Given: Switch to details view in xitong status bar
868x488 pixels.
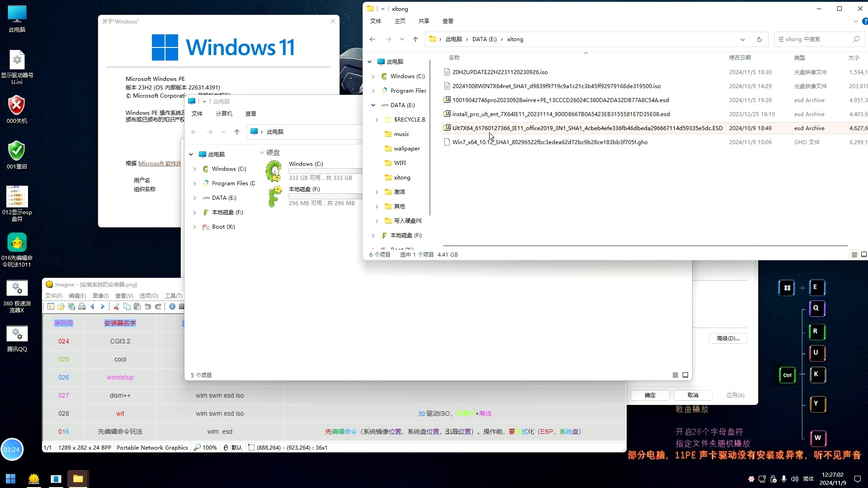Looking at the screenshot, I should coord(854,254).
